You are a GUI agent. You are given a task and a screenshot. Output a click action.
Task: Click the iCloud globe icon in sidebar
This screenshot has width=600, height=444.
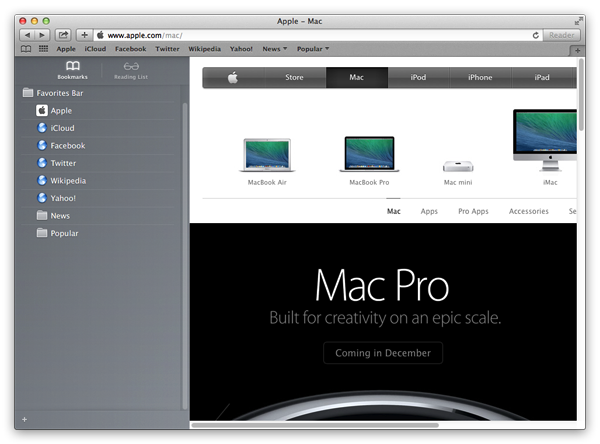click(42, 128)
